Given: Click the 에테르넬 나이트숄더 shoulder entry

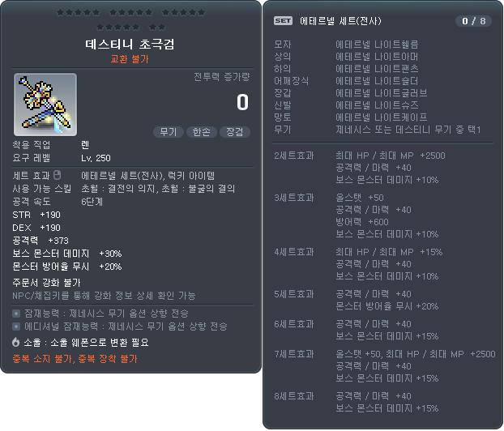Looking at the screenshot, I should [377, 81].
